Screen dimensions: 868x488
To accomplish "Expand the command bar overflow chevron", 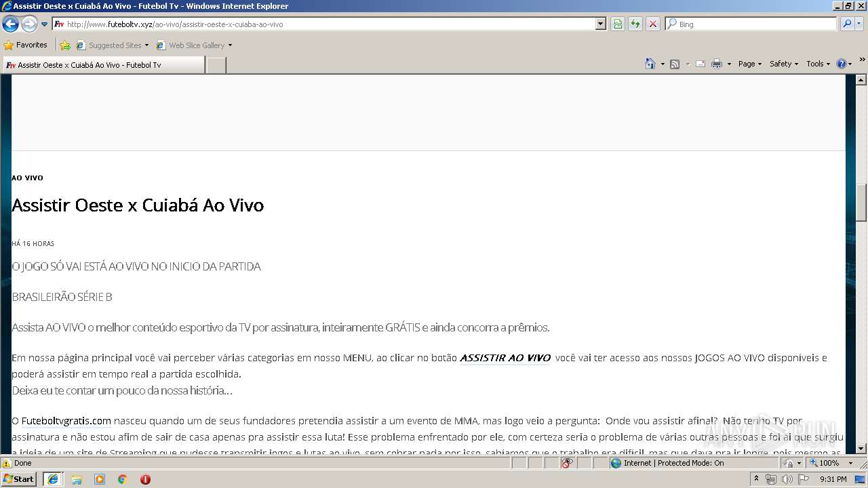I will pos(863,60).
